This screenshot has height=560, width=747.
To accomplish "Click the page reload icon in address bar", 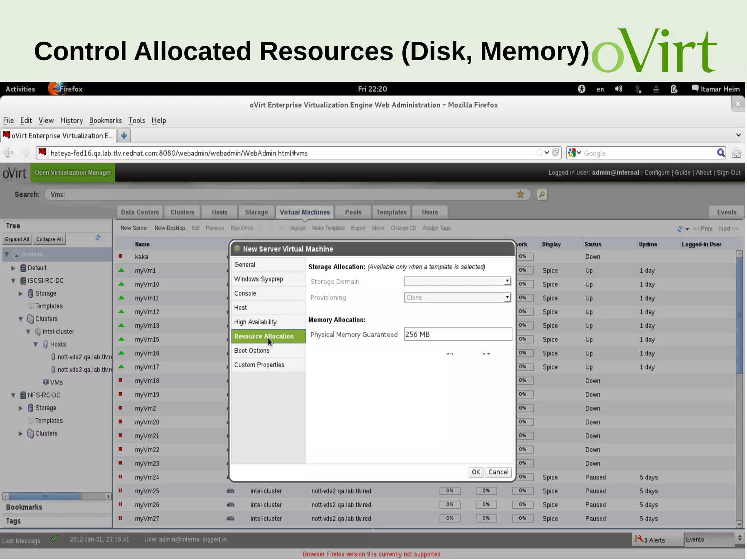I will tap(556, 152).
